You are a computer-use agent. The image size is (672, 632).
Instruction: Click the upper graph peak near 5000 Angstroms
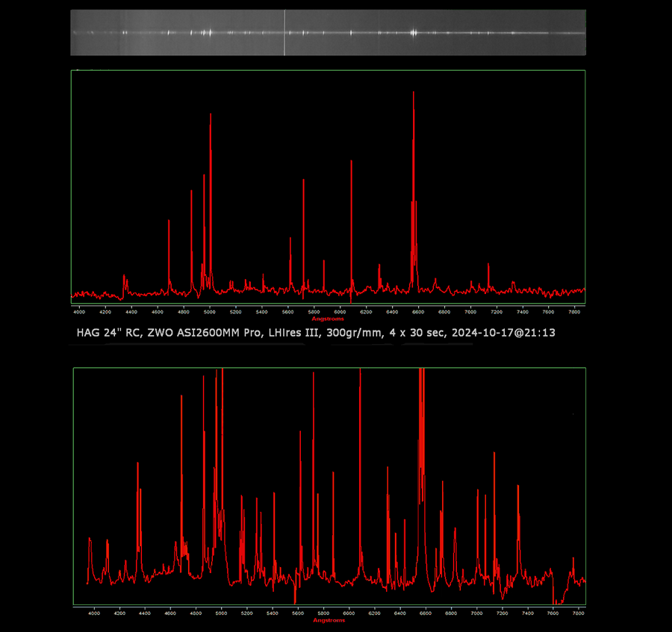tap(211, 116)
